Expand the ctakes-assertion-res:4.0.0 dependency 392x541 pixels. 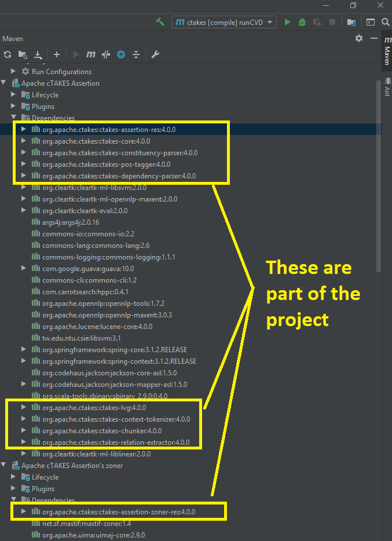23,129
